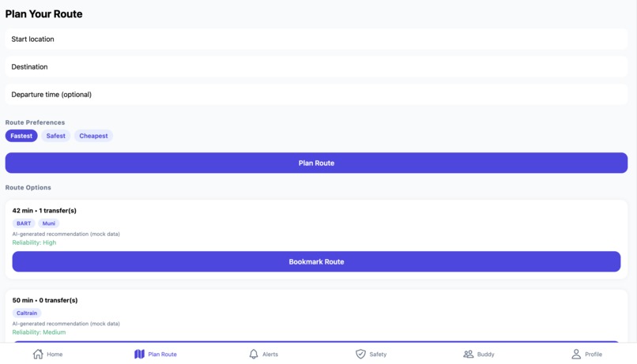Image resolution: width=637 pixels, height=364 pixels.
Task: Click the '50 min • 0 transfer(s)' heading
Action: point(45,300)
